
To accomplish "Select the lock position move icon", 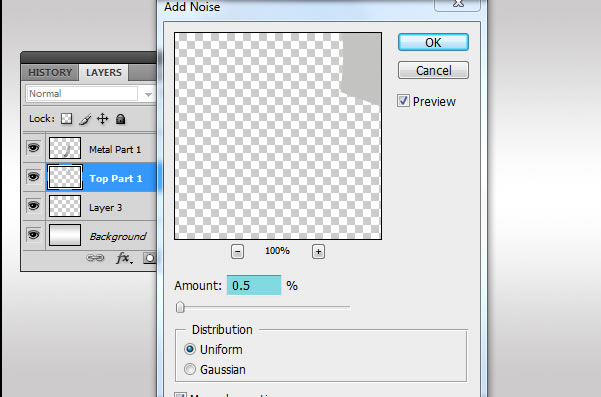I will pyautogui.click(x=102, y=119).
